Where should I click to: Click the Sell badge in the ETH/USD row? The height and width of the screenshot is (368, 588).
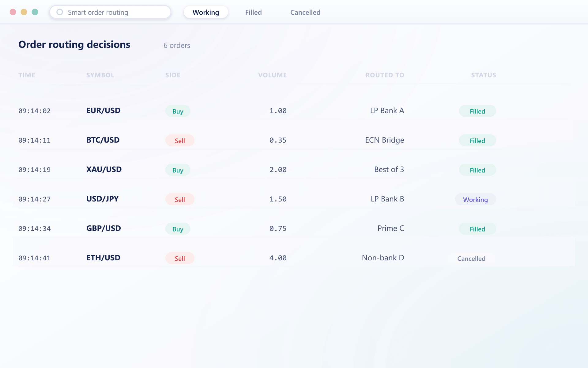point(180,258)
